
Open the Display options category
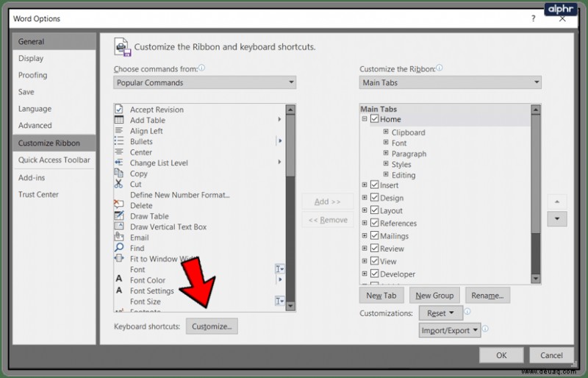[54, 58]
